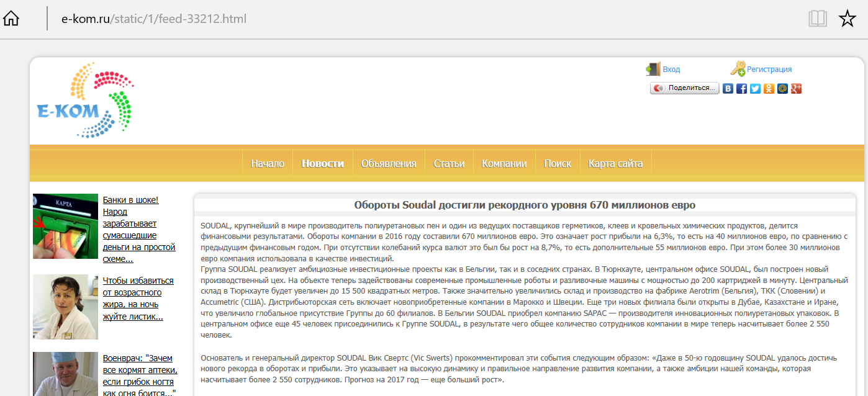This screenshot has height=396, width=868.
Task: Click the paragraph starting 'Группа SOUDAL реализует'
Action: coord(523,302)
